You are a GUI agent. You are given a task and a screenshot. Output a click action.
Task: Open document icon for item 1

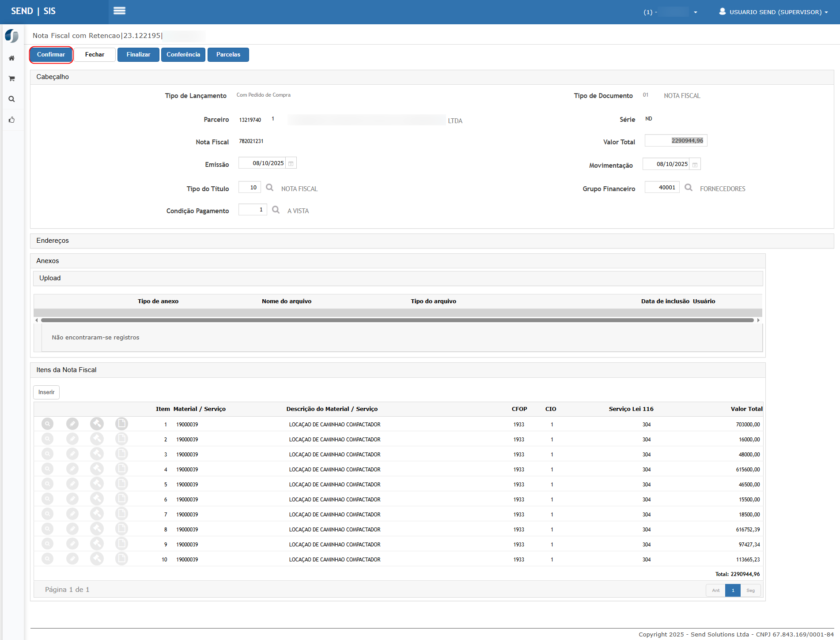point(121,424)
